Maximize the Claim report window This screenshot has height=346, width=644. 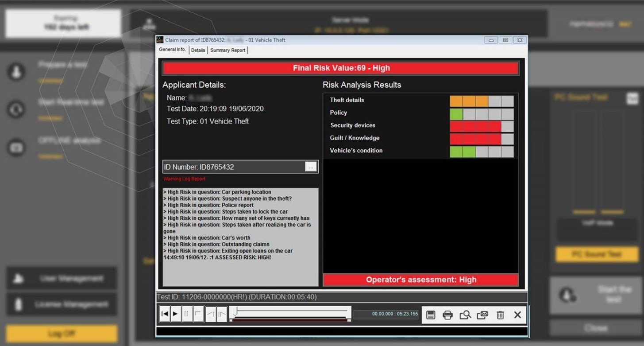coord(505,40)
